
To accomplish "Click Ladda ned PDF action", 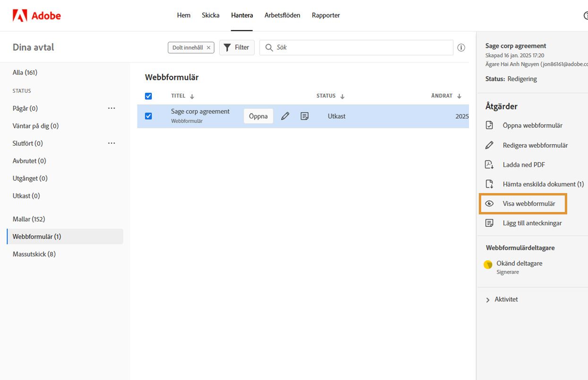I will (524, 165).
